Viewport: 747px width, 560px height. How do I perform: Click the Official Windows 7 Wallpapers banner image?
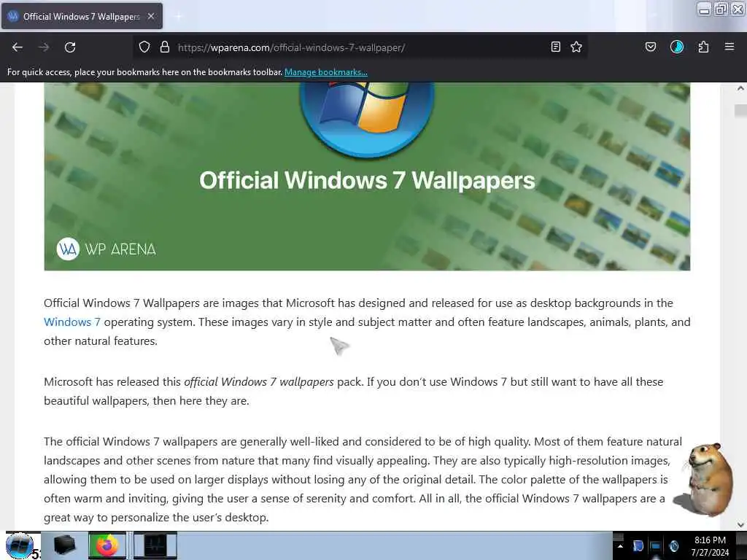[x=367, y=176]
